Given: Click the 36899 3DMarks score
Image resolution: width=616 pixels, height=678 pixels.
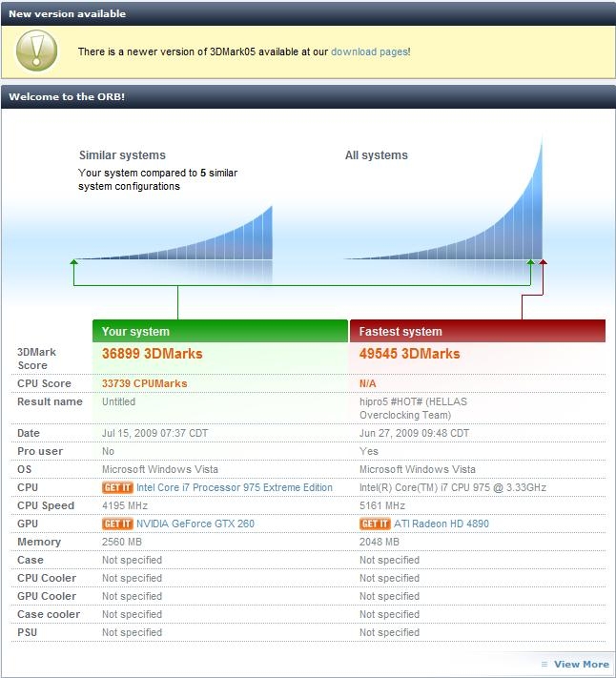Looking at the screenshot, I should (153, 354).
